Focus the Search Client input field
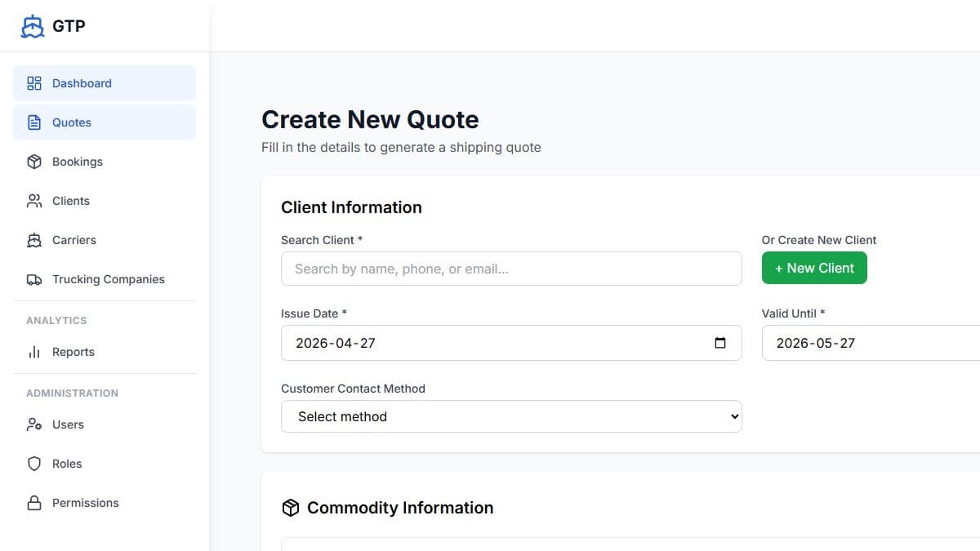 coord(511,269)
